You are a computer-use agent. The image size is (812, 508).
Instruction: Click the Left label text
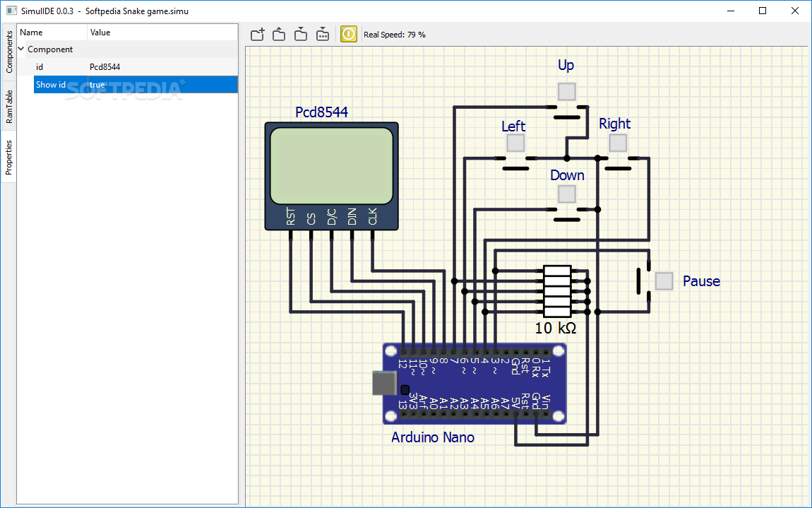[x=513, y=126]
